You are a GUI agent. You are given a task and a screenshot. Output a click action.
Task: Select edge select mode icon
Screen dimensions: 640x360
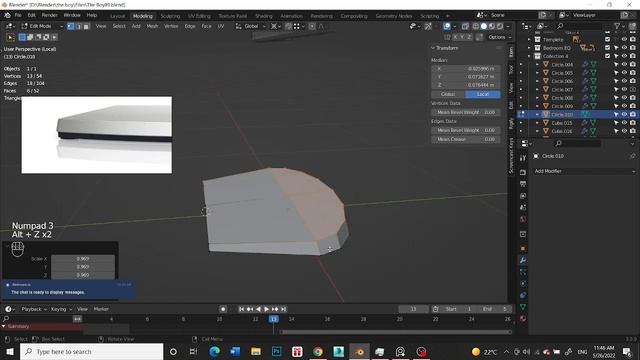pyautogui.click(x=78, y=26)
